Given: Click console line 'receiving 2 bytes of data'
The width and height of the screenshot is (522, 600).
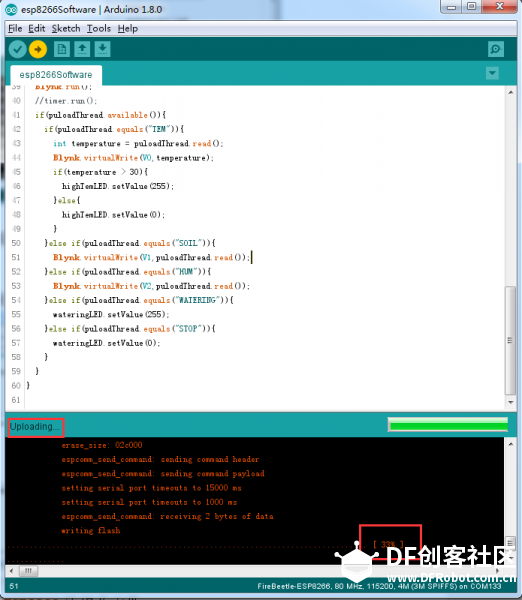Looking at the screenshot, I should click(x=168, y=517).
